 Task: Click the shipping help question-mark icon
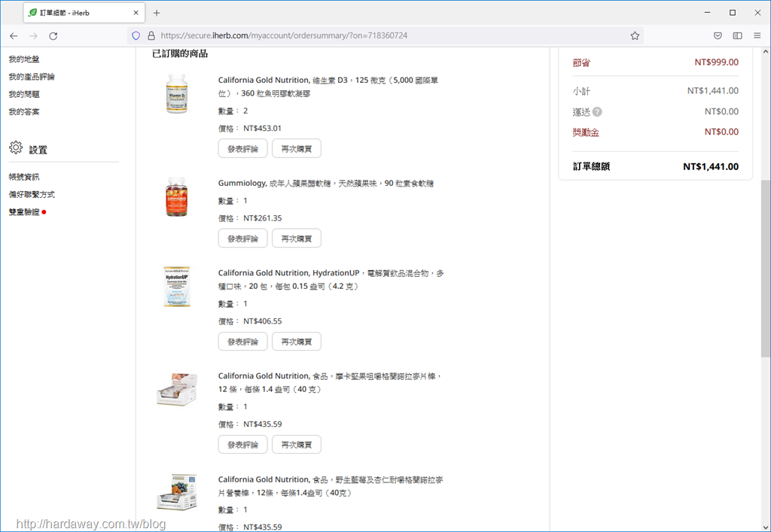[597, 112]
